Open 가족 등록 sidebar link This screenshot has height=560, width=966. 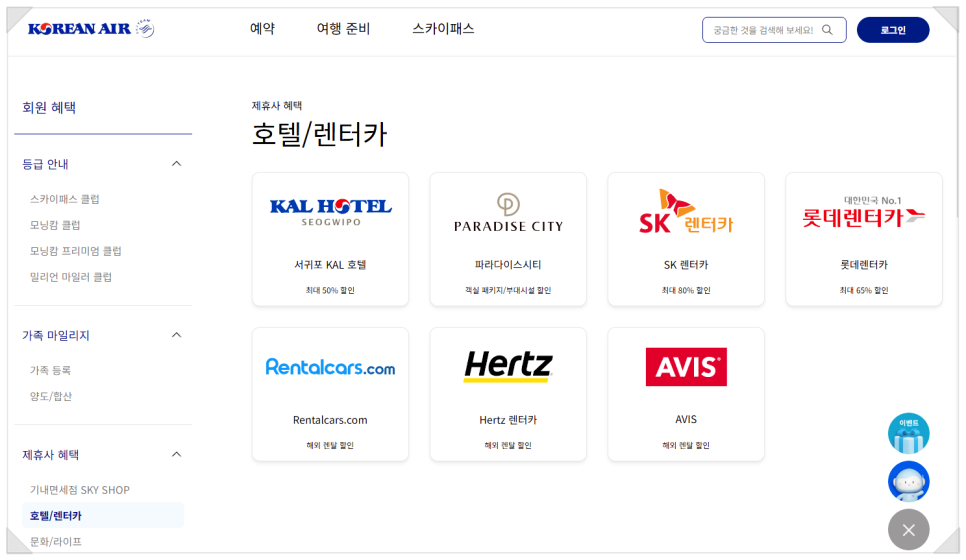pos(51,370)
